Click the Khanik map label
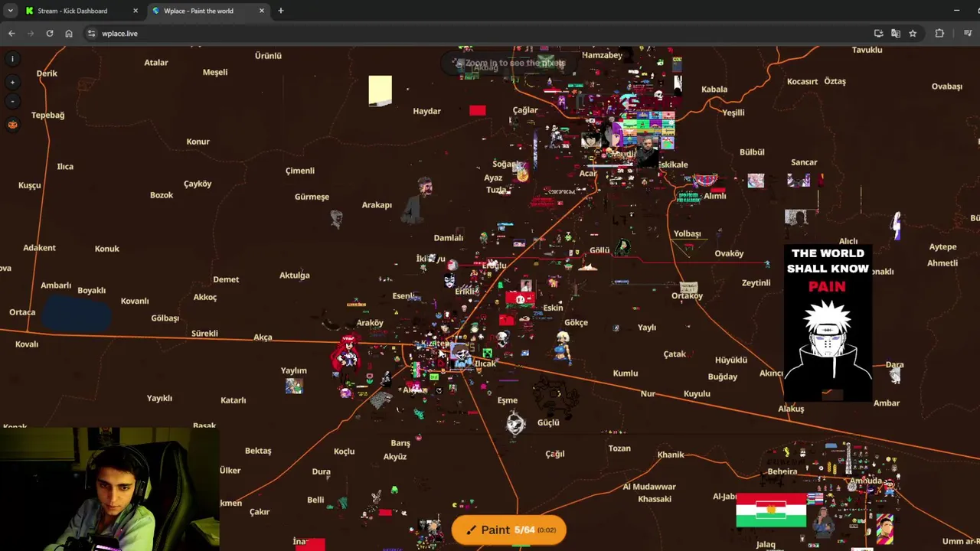Image resolution: width=980 pixels, height=551 pixels. point(671,455)
